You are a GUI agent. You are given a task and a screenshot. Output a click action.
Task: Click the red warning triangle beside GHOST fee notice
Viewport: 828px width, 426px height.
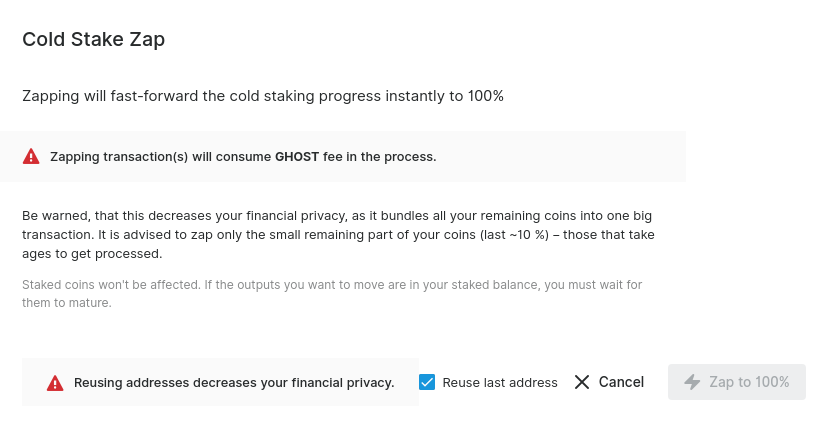coord(31,156)
